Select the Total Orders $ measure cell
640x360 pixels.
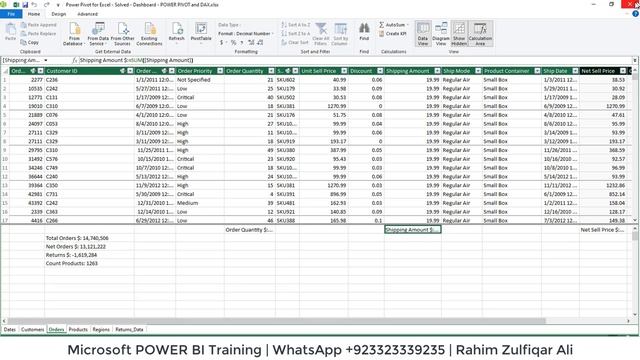[89, 238]
